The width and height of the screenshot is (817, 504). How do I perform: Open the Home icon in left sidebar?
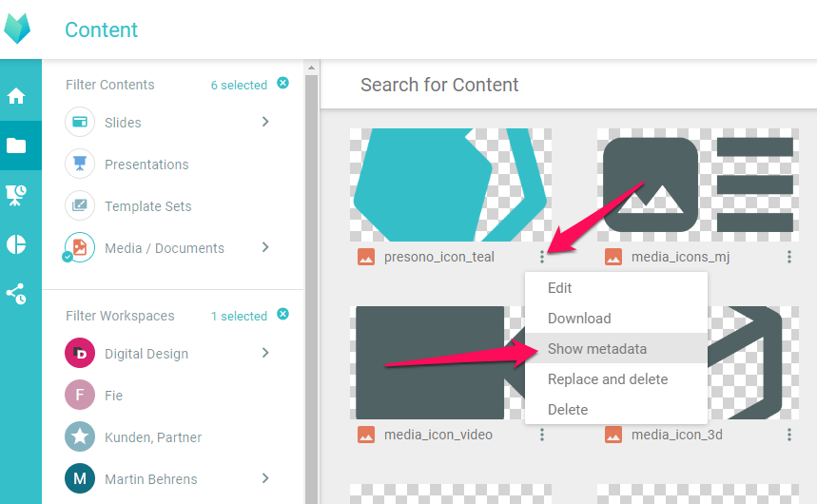(16, 96)
